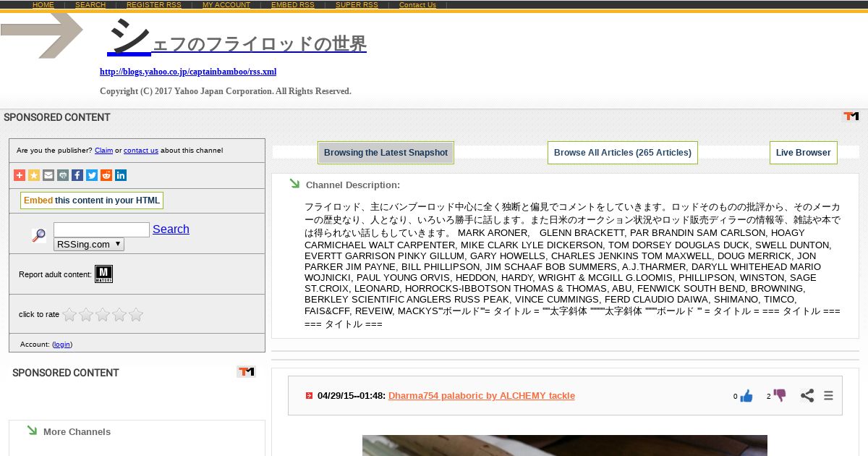Open REGISTER RSS in top navigation
Viewport: 868px width, 456px height.
154,5
